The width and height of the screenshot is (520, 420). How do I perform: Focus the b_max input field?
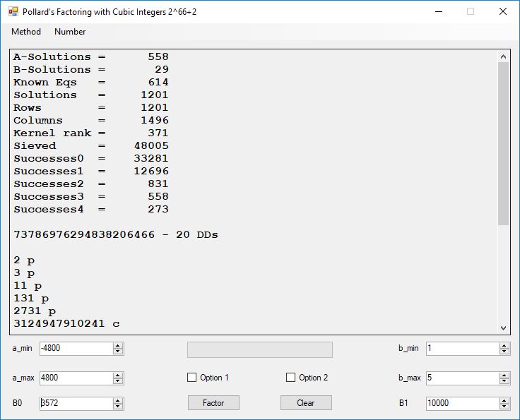pyautogui.click(x=462, y=378)
